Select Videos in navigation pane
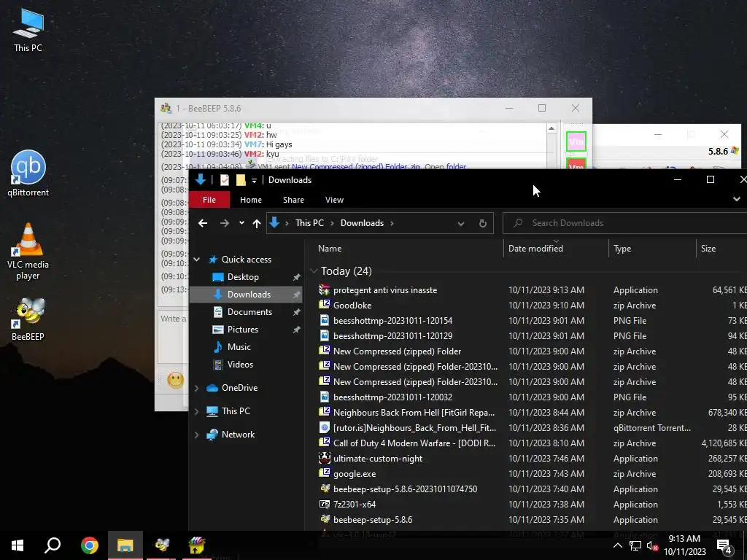The height and width of the screenshot is (560, 747). [x=240, y=365]
